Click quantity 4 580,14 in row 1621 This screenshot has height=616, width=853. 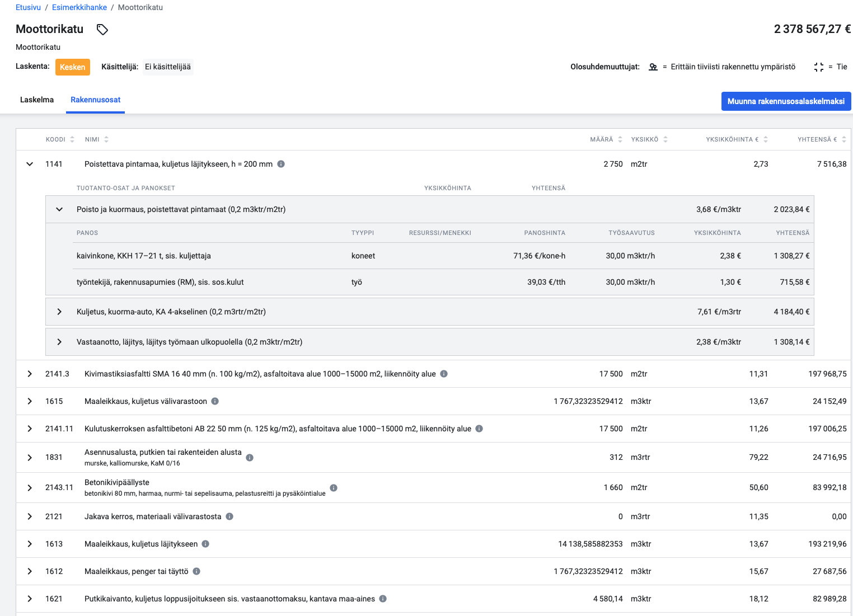608,599
